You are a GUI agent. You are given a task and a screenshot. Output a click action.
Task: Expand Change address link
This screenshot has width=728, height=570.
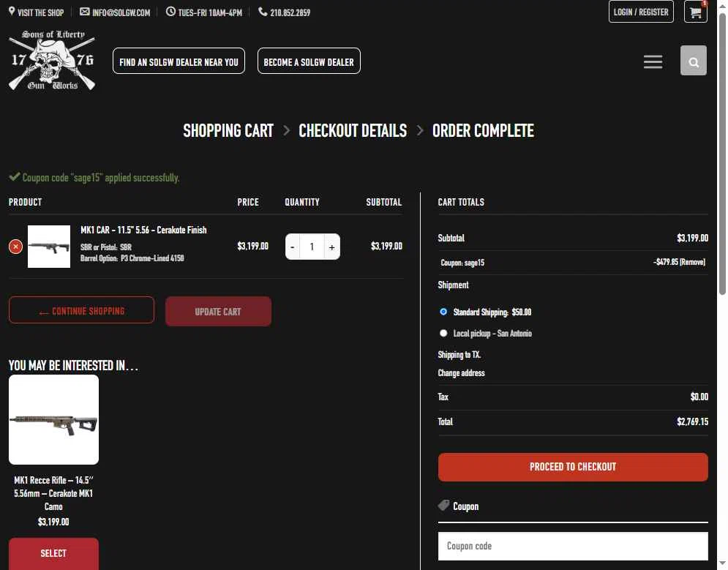461,372
